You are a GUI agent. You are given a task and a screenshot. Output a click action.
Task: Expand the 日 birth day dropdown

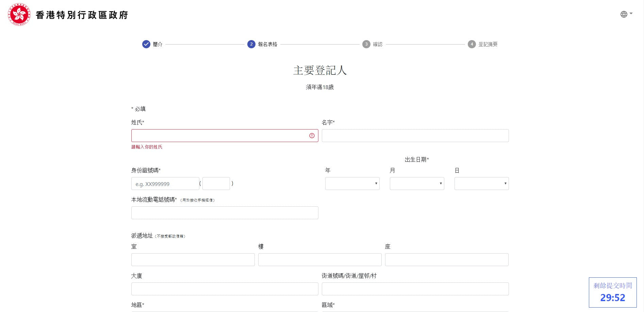point(481,184)
